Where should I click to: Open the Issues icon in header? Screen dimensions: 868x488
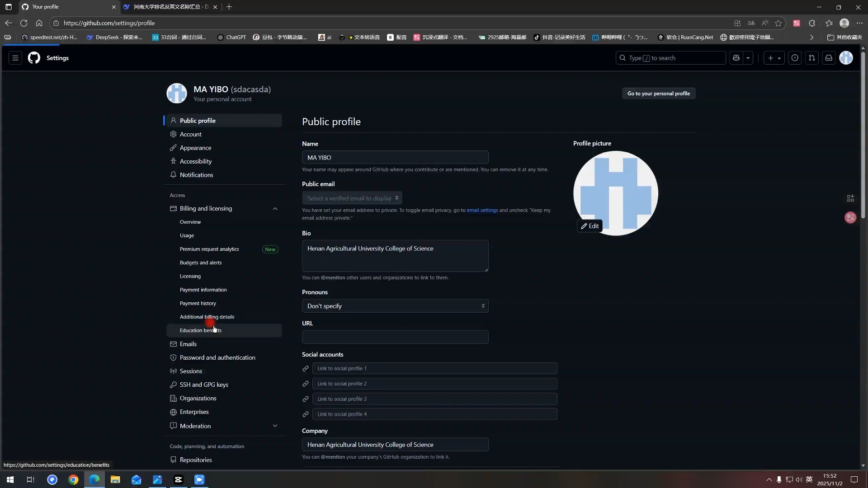pyautogui.click(x=795, y=58)
